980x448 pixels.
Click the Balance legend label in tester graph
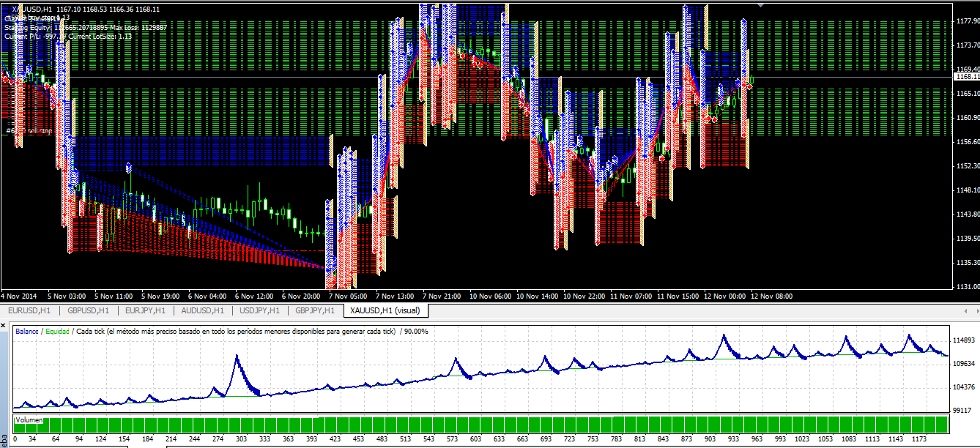pos(28,332)
